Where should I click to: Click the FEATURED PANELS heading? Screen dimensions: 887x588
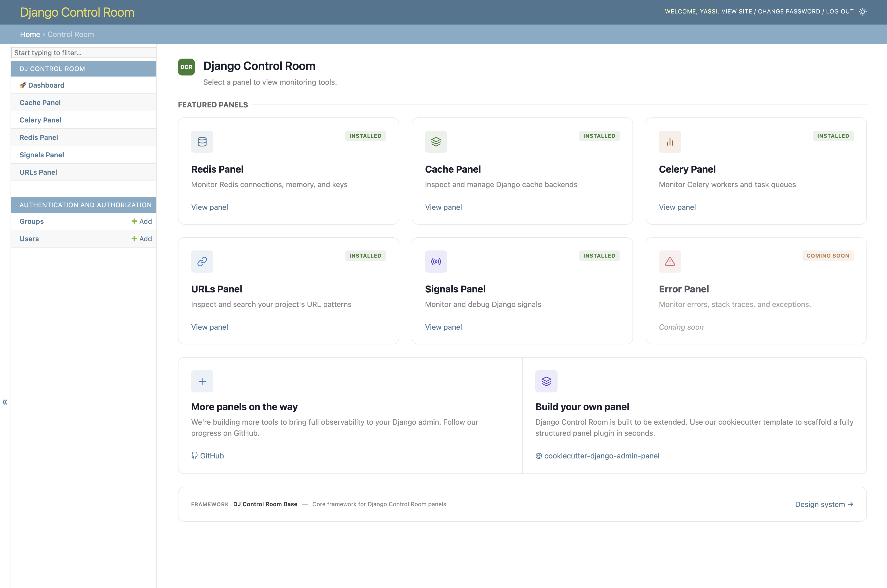click(213, 105)
